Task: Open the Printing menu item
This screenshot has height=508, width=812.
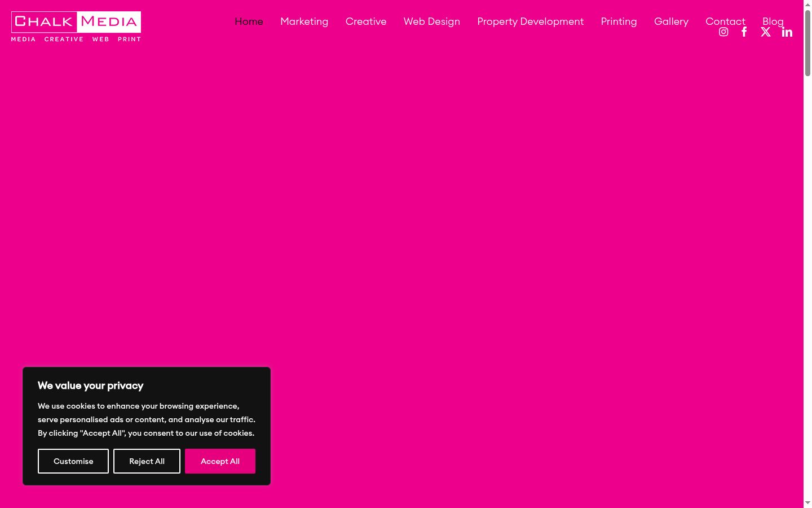Action: (619, 21)
